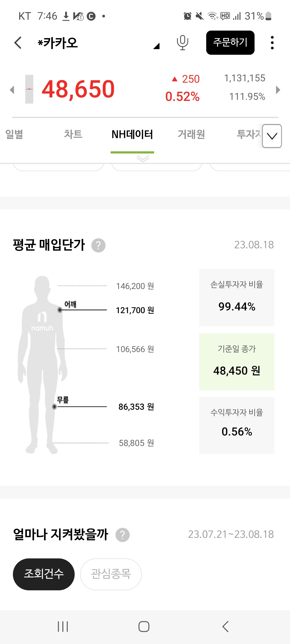Tap the 어깨 marker on body figure
Viewport: 290px width, 644px height.
pos(60,310)
